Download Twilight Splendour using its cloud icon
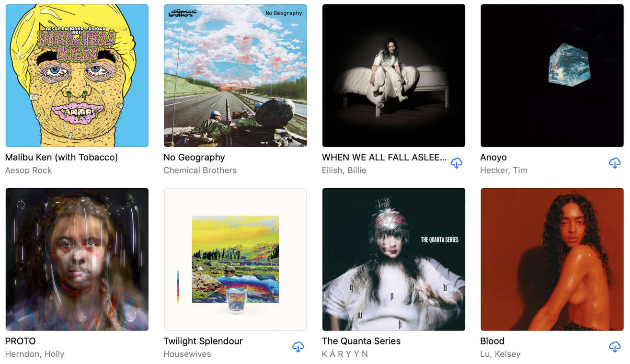The width and height of the screenshot is (630, 364). (x=298, y=347)
